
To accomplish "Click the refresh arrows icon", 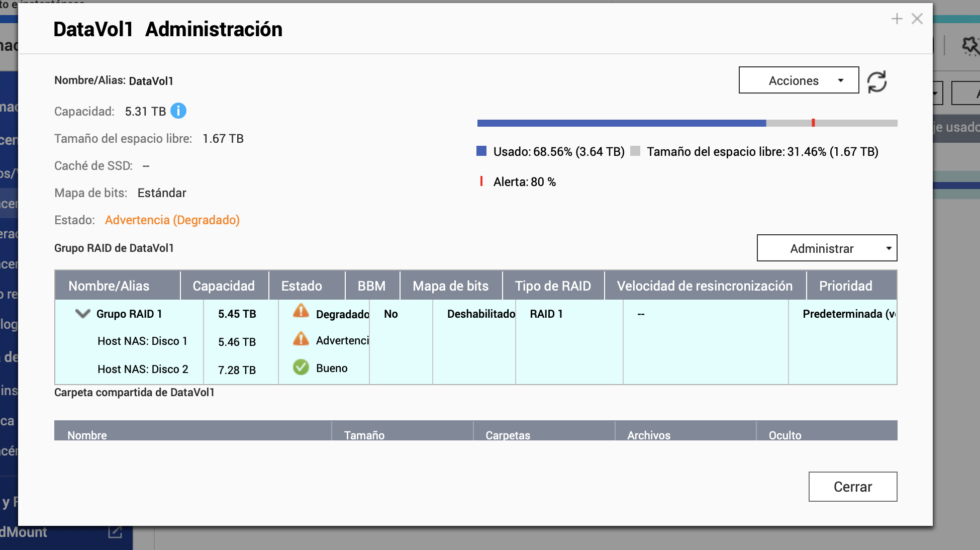I will coord(877,81).
